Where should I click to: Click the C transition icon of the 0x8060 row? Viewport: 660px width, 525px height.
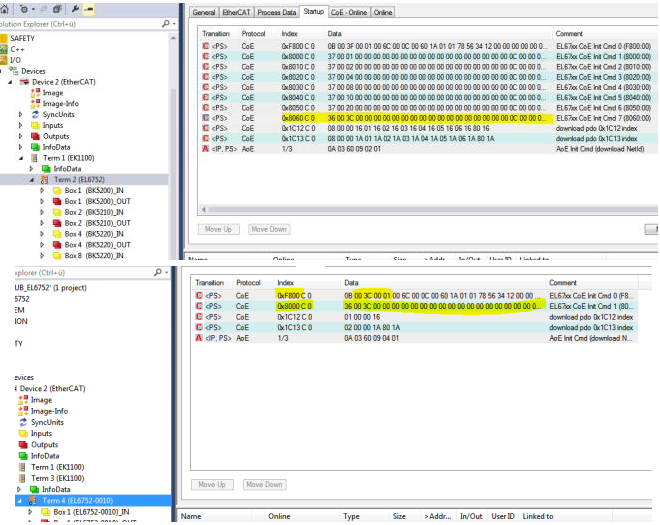205,118
